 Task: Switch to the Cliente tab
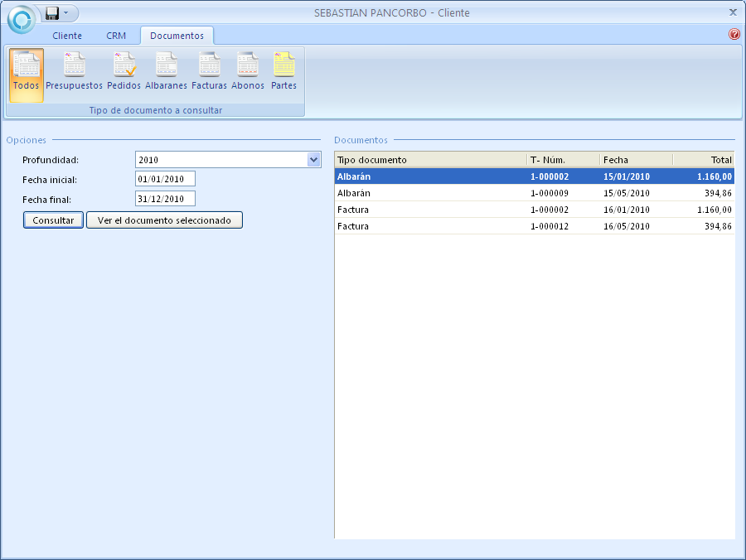click(x=67, y=36)
